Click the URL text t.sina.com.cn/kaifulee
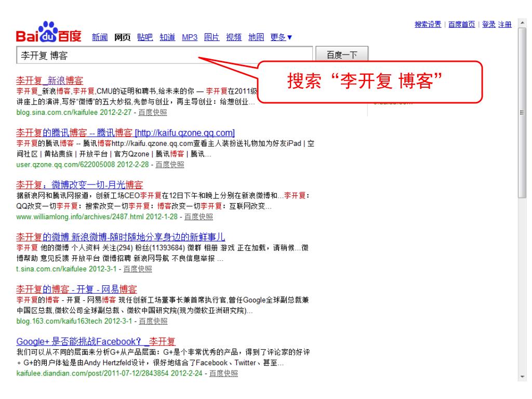This screenshot has height=399, width=532. pos(51,269)
